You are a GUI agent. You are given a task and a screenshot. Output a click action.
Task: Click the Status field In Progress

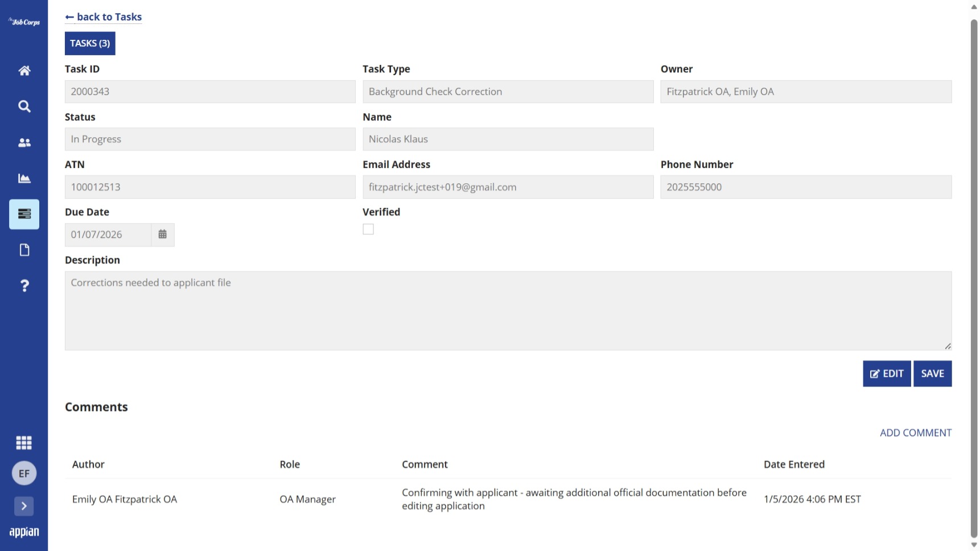[x=210, y=139]
